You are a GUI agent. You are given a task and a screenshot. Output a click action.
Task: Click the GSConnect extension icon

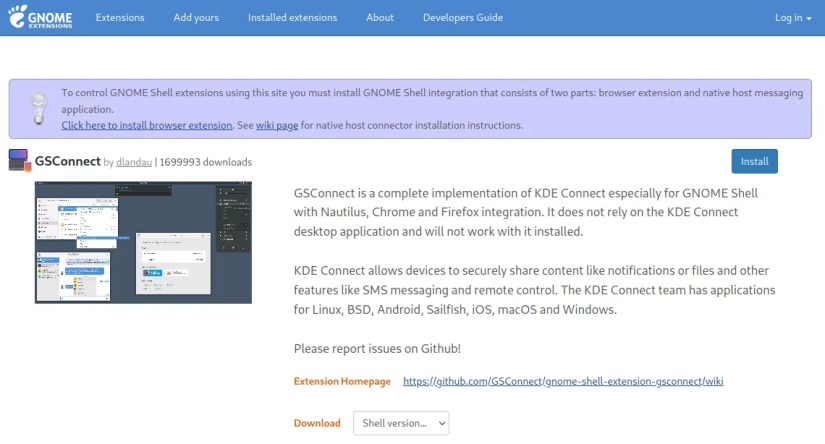(19, 161)
